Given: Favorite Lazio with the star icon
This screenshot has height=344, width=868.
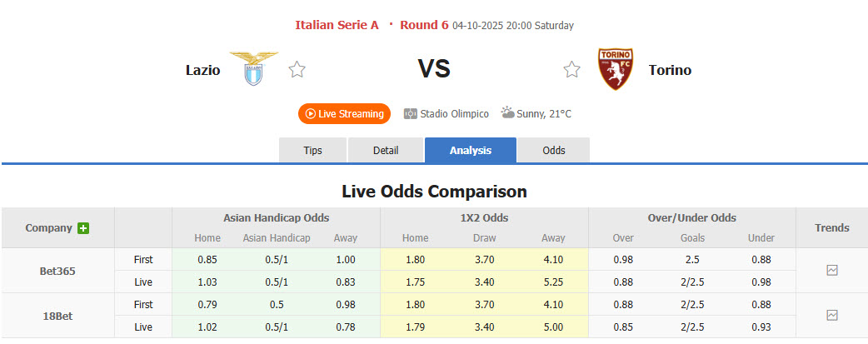Looking at the screenshot, I should coord(297,70).
